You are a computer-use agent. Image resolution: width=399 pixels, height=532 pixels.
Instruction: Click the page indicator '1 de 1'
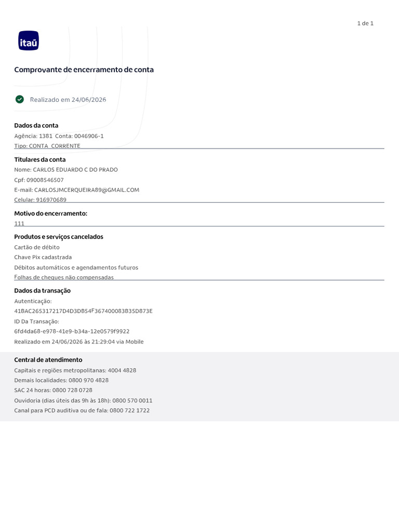coord(365,23)
